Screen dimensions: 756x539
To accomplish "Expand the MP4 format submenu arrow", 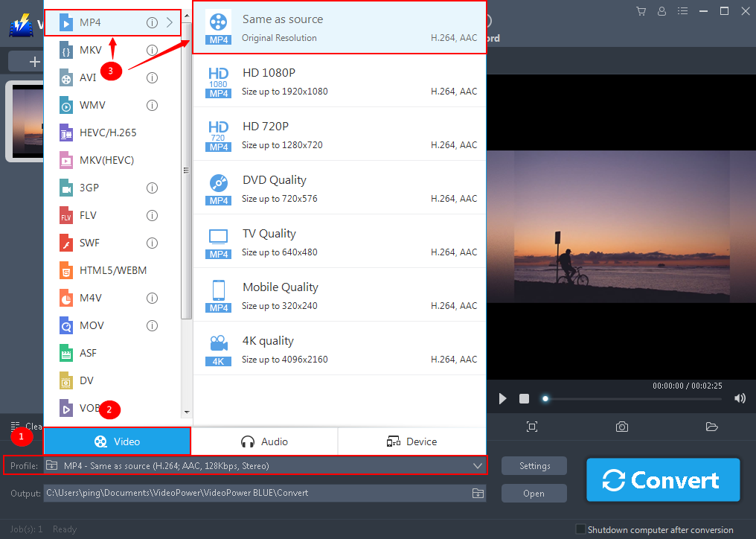I will tap(168, 22).
